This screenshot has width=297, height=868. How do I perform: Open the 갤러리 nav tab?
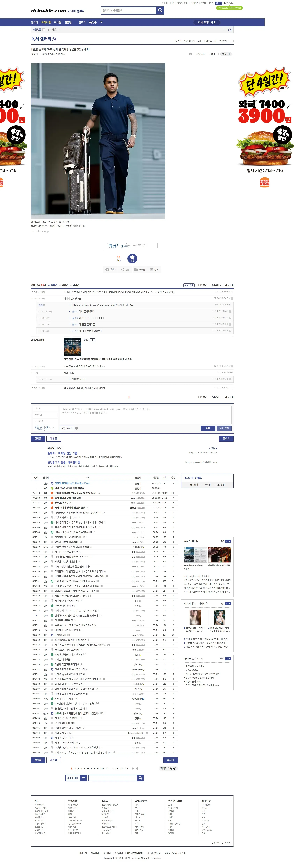pos(34,23)
